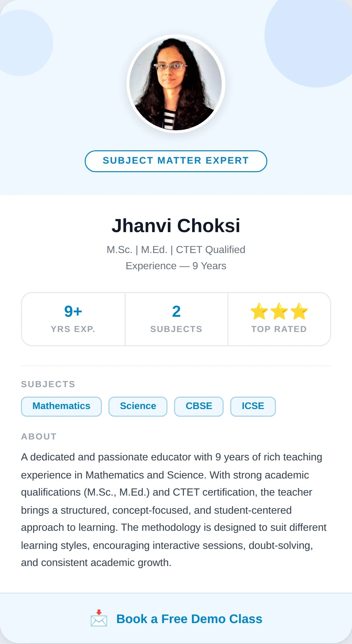Click the name Jhanvi Choksi
The width and height of the screenshot is (352, 644).
pyautogui.click(x=176, y=225)
